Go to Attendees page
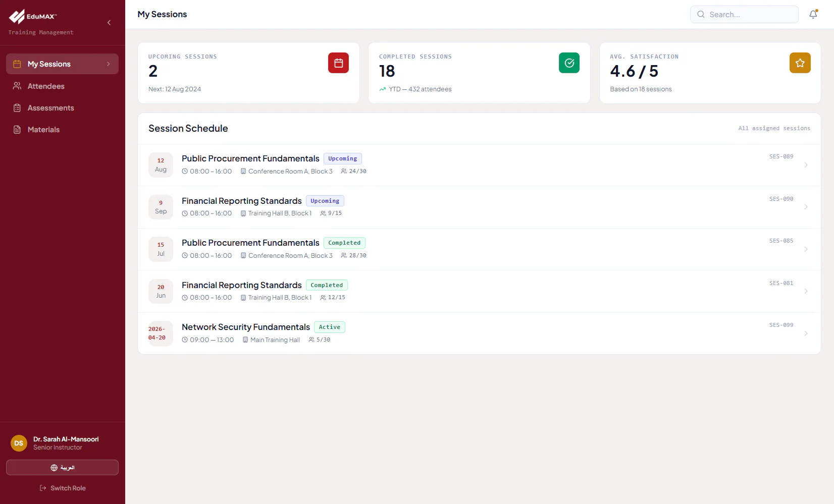834x504 pixels. tap(62, 86)
